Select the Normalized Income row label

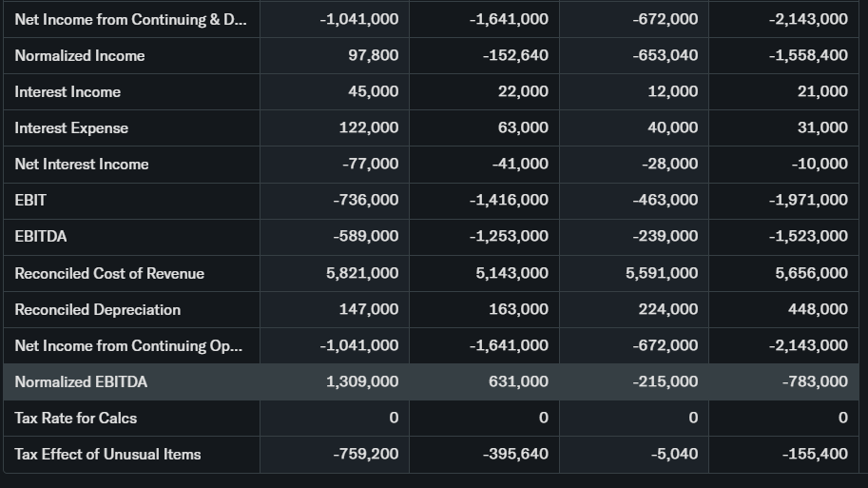80,55
